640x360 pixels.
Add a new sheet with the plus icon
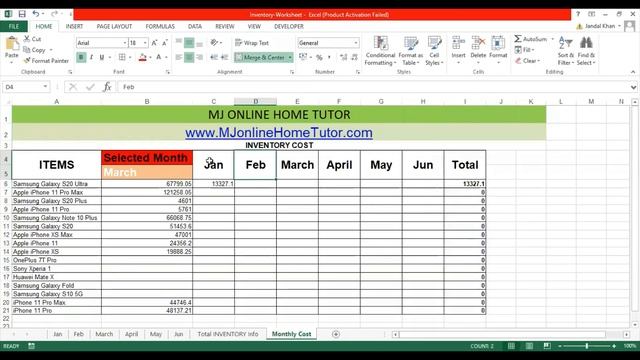[336, 334]
